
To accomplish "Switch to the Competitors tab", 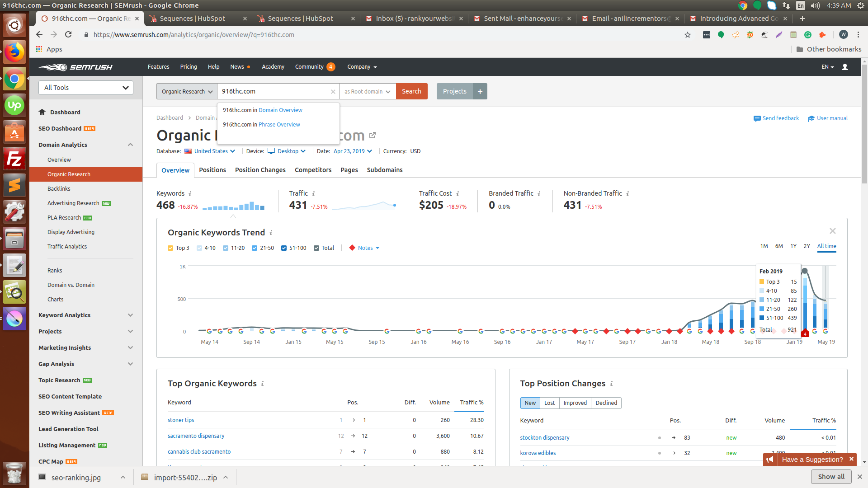I will click(x=313, y=170).
